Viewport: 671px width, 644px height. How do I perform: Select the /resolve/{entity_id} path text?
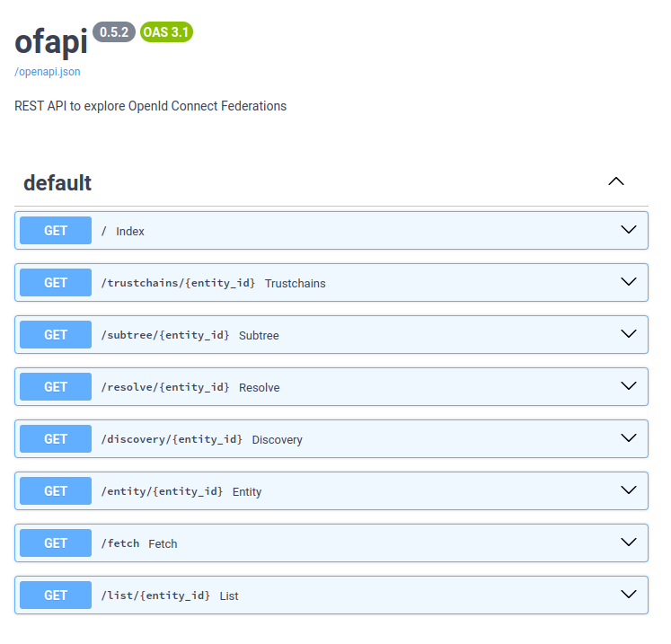(165, 387)
